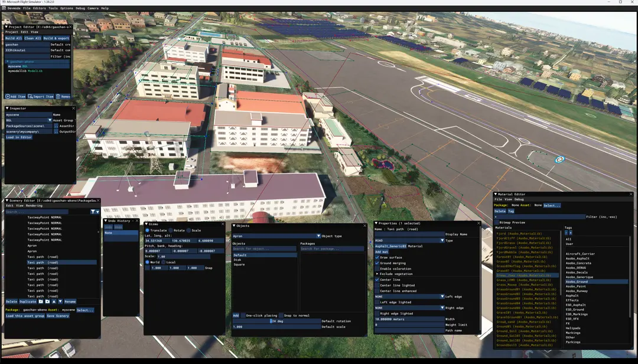This screenshot has height=364, width=638.
Task: Open the Camera menu in the menu bar
Action: click(x=93, y=8)
